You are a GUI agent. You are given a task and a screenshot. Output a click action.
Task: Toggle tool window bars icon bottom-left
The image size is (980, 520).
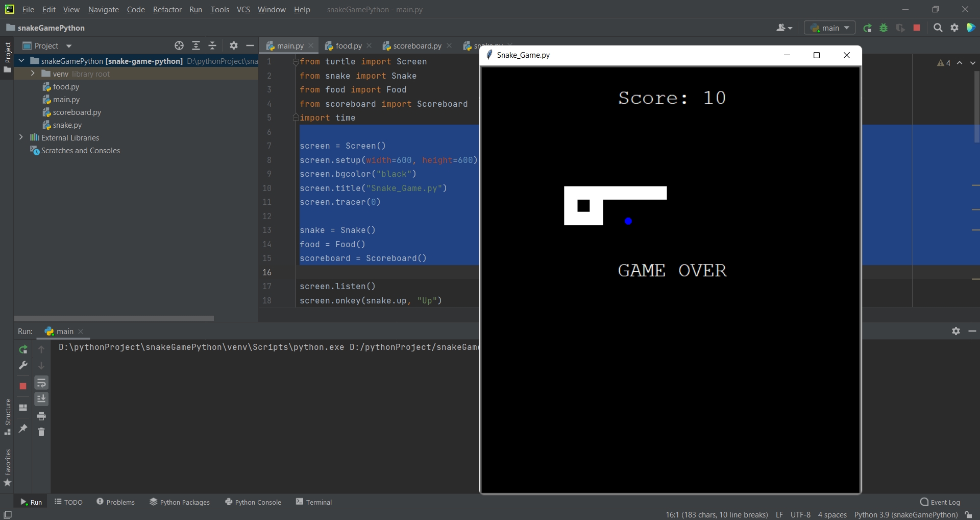pos(8,515)
